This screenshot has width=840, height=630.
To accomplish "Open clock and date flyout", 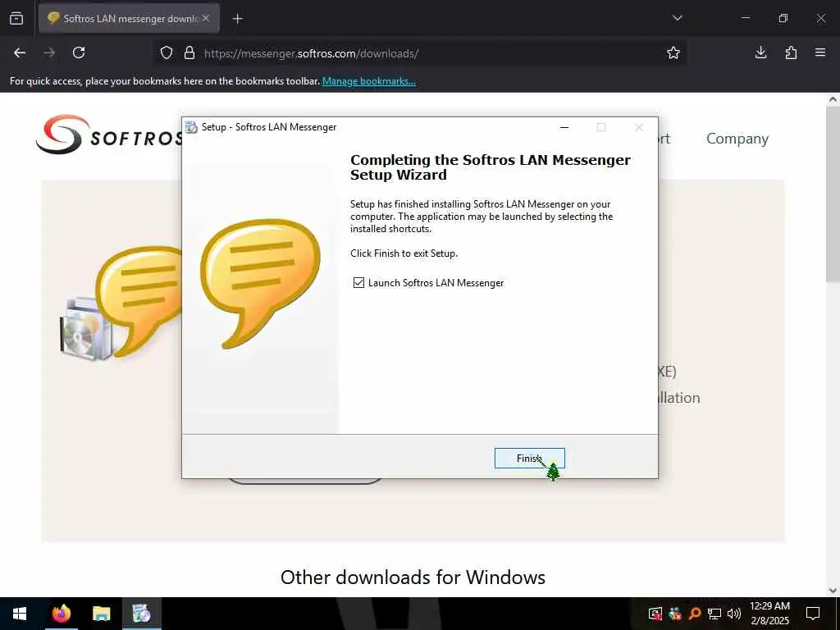I will 769,614.
